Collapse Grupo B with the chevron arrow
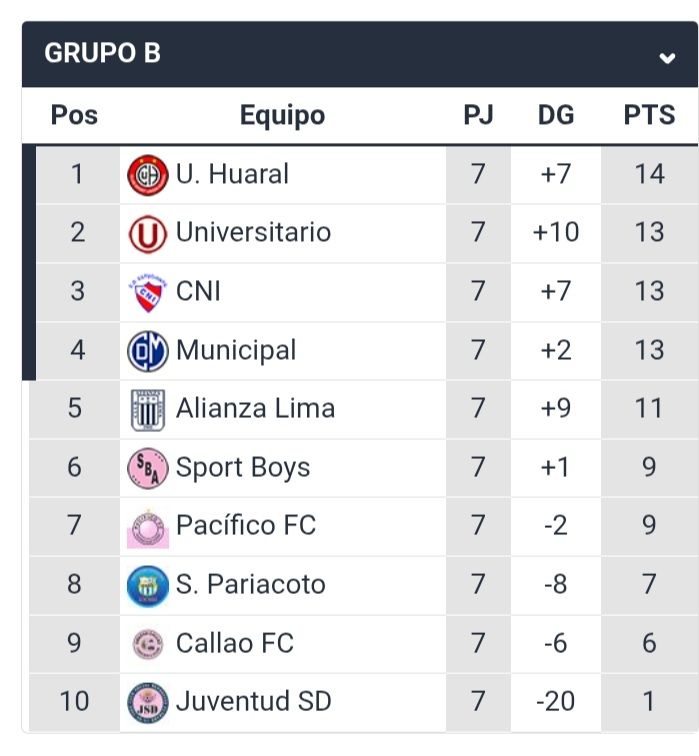699x756 pixels. [x=667, y=57]
